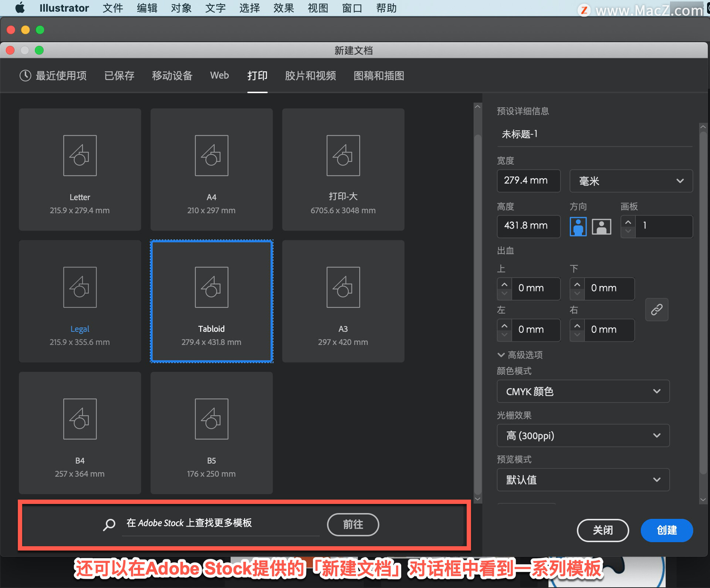
Task: Pick the B5 preset document icon
Action: [x=212, y=419]
